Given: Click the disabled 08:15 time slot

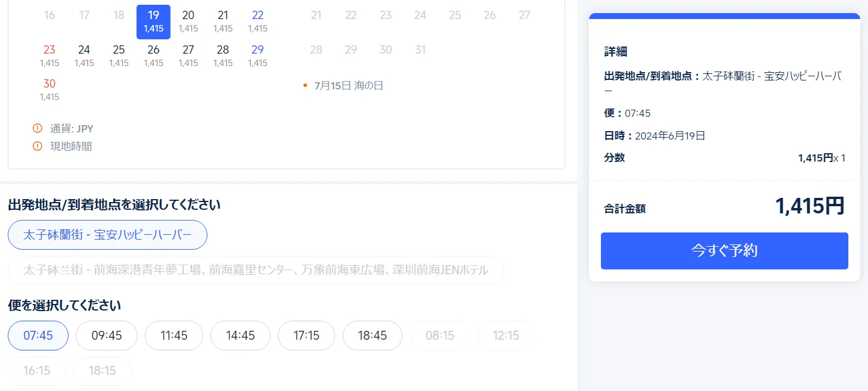Looking at the screenshot, I should 440,336.
